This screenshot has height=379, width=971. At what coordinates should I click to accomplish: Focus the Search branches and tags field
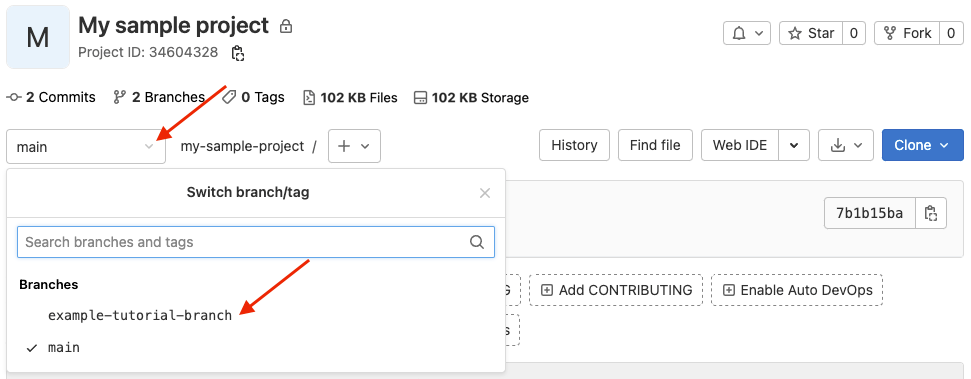(x=256, y=242)
